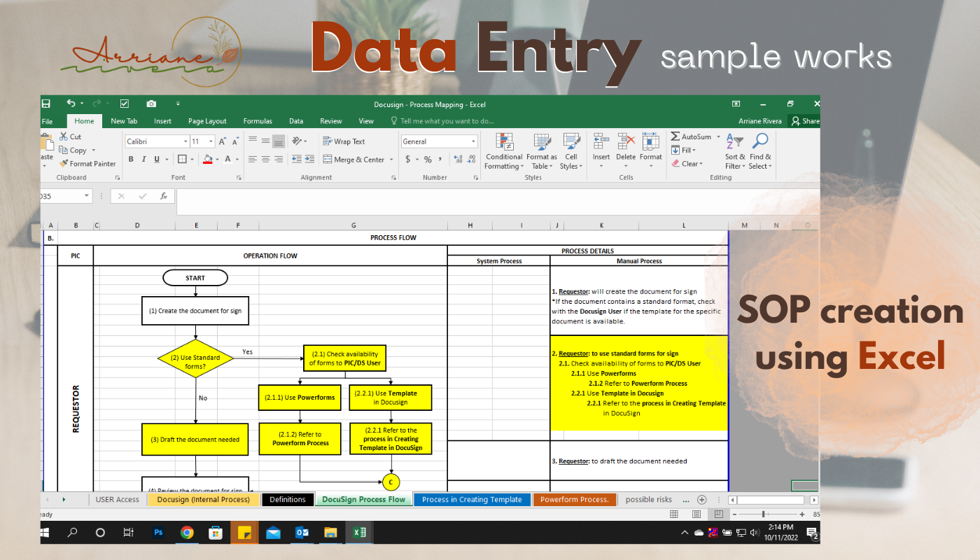Increase the font size
This screenshot has height=560, width=980.
223,141
